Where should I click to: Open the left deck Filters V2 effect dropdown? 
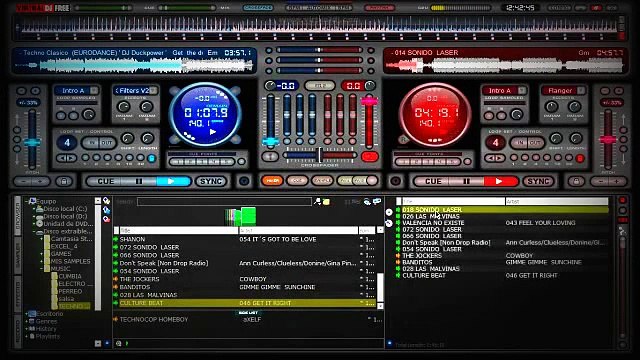[153, 90]
